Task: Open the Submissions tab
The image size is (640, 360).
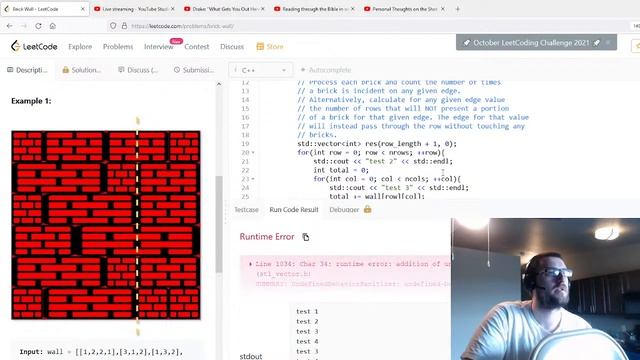Action: pos(194,70)
